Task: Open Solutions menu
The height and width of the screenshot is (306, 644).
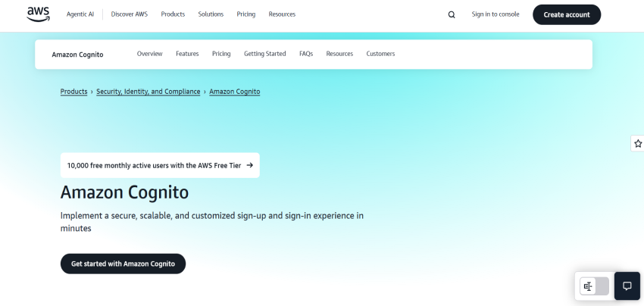Action: click(x=211, y=14)
